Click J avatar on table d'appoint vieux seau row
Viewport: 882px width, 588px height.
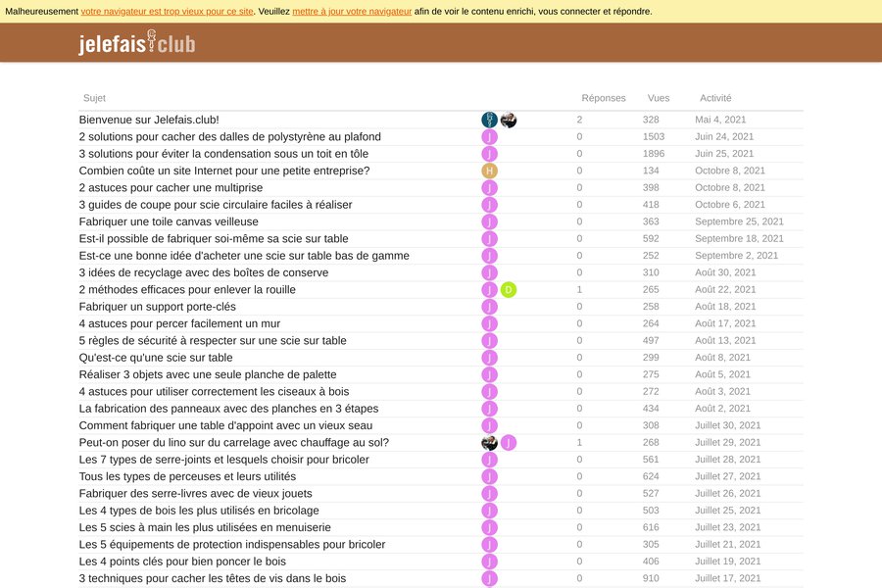click(x=489, y=425)
